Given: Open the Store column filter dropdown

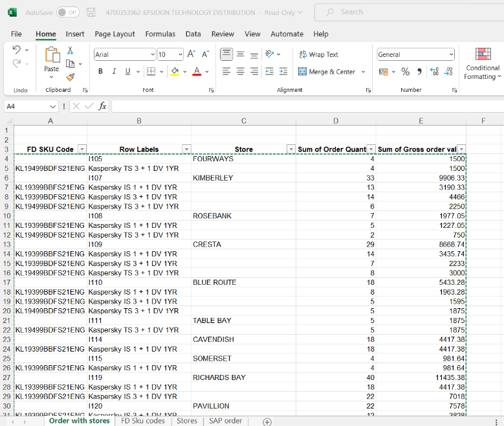Looking at the screenshot, I should pos(290,150).
